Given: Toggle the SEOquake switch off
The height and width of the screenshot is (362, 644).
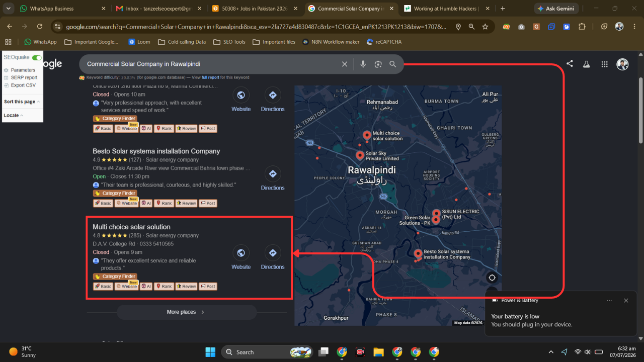Looking at the screenshot, I should [37, 58].
